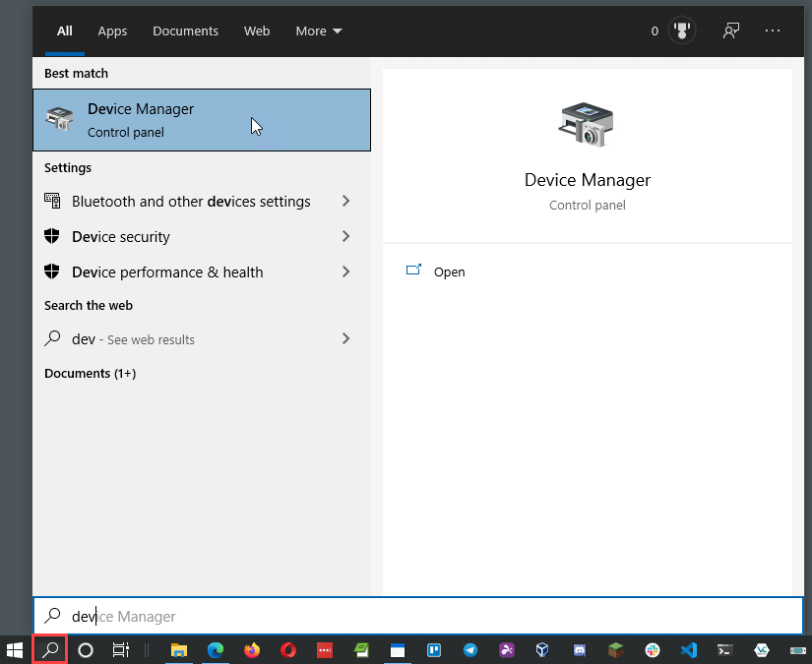
Task: Open the feedback person icon
Action: point(730,30)
